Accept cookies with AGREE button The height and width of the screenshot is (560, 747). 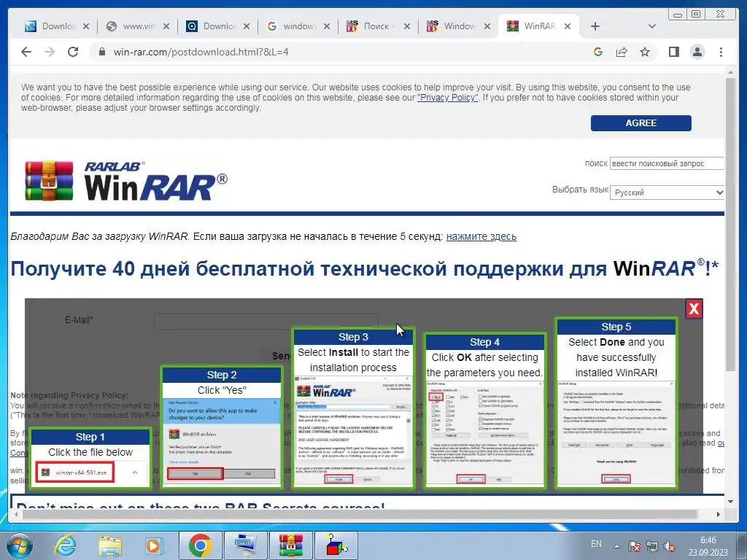(640, 122)
